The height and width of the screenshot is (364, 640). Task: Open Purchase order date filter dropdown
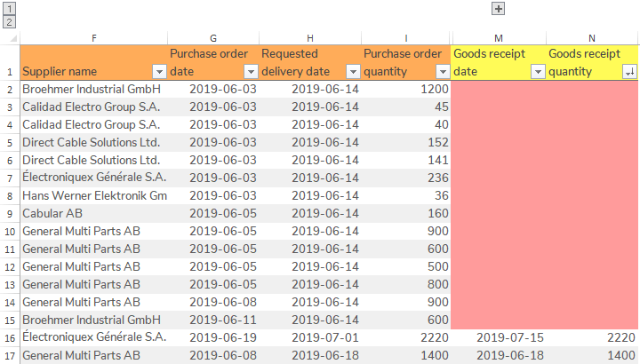[250, 72]
